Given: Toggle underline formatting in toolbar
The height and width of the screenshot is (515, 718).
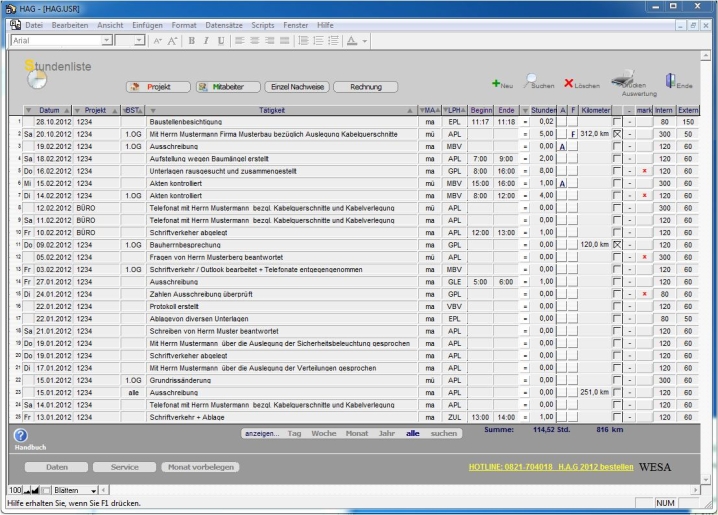Looking at the screenshot, I should [x=221, y=41].
